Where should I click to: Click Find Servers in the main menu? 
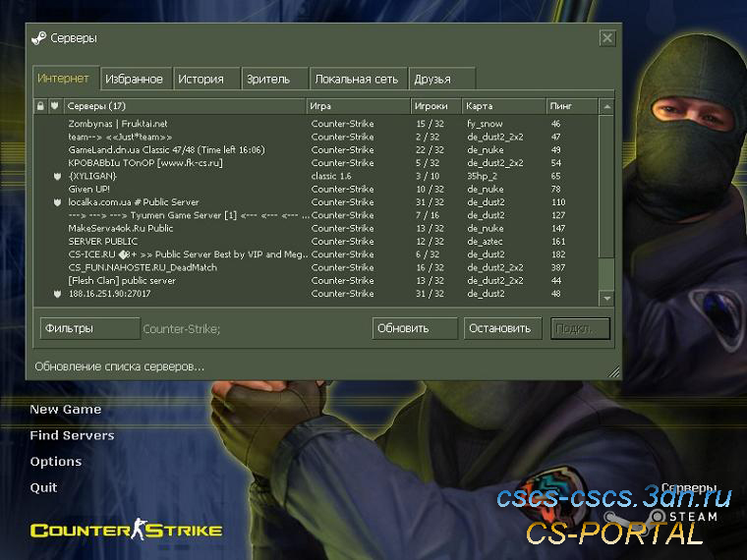(72, 435)
